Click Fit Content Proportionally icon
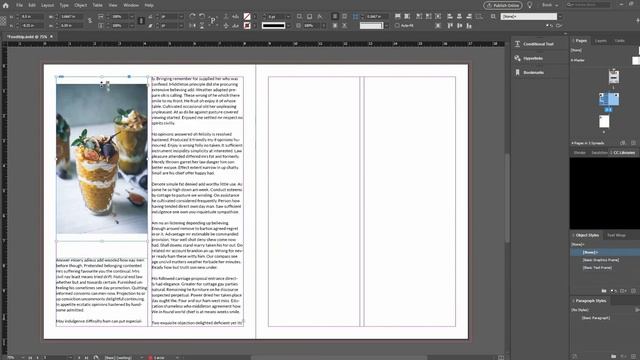The image size is (640, 360). (x=407, y=16)
